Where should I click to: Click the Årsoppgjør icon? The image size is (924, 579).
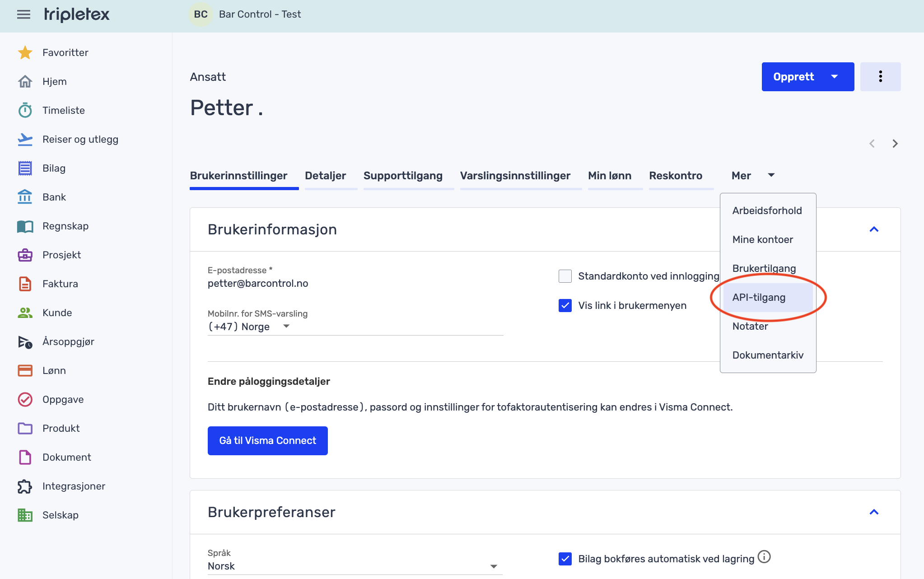[25, 342]
